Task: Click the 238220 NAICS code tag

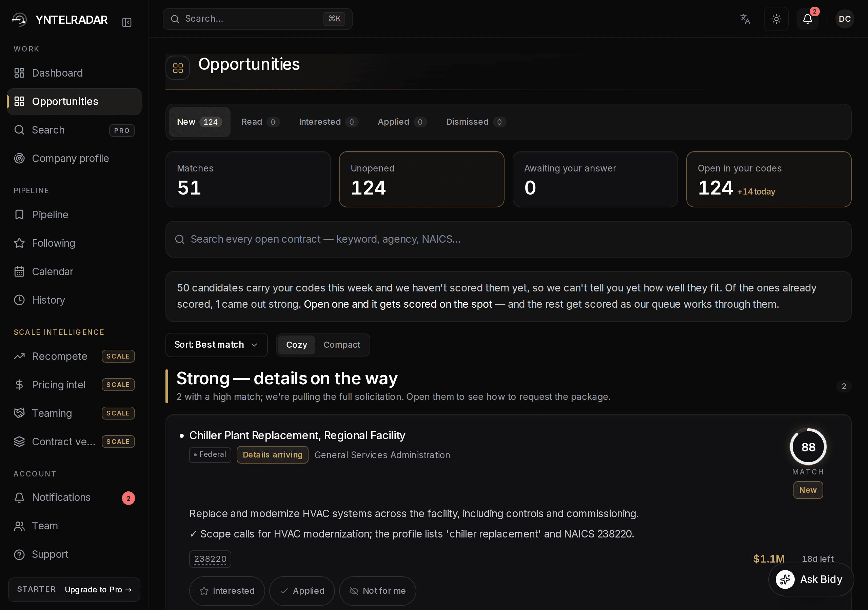Action: tap(210, 559)
